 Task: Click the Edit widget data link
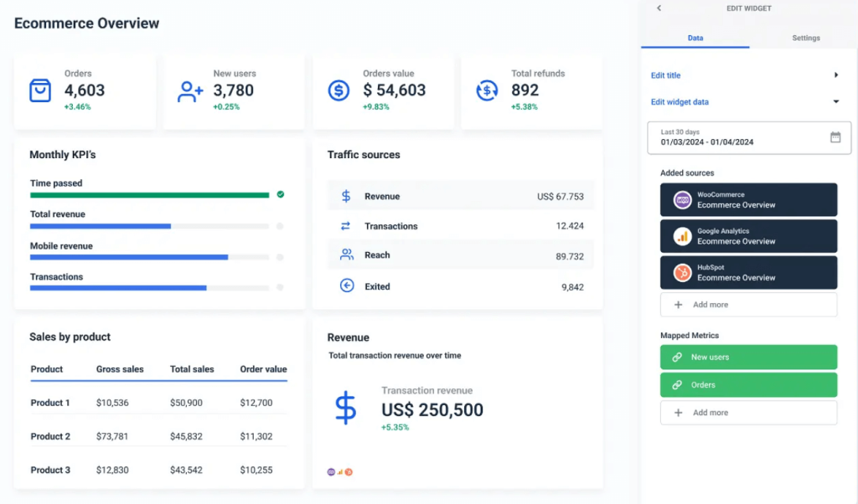pos(680,101)
